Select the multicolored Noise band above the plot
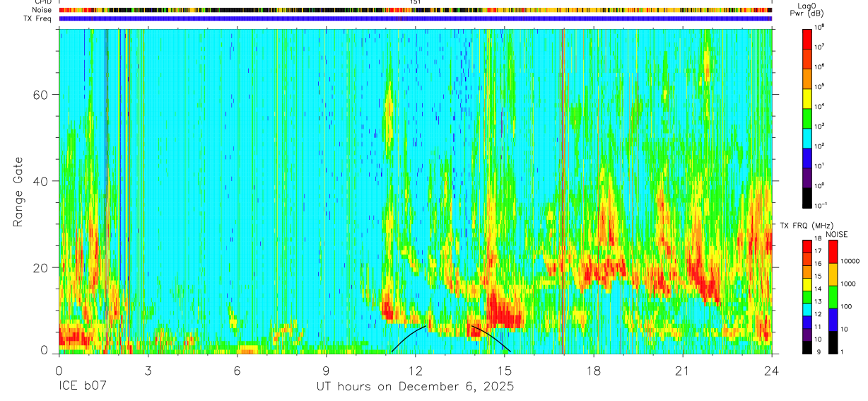The width and height of the screenshot is (868, 401). 416,10
